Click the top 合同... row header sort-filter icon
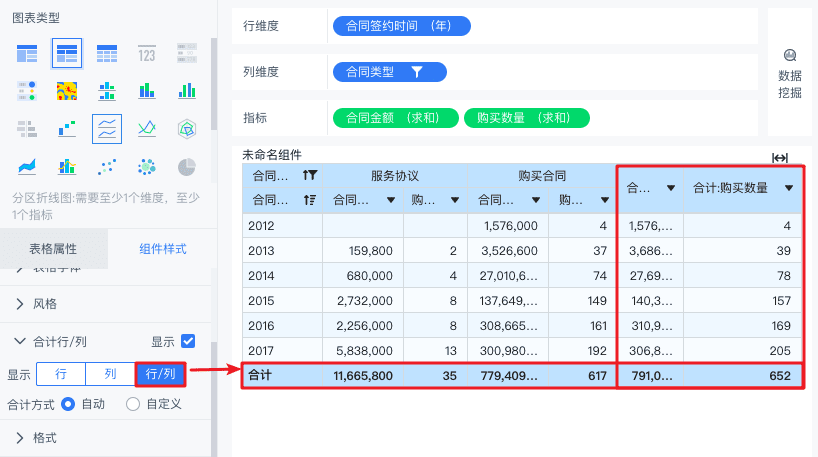Viewport: 818px width, 457px height. (x=309, y=175)
